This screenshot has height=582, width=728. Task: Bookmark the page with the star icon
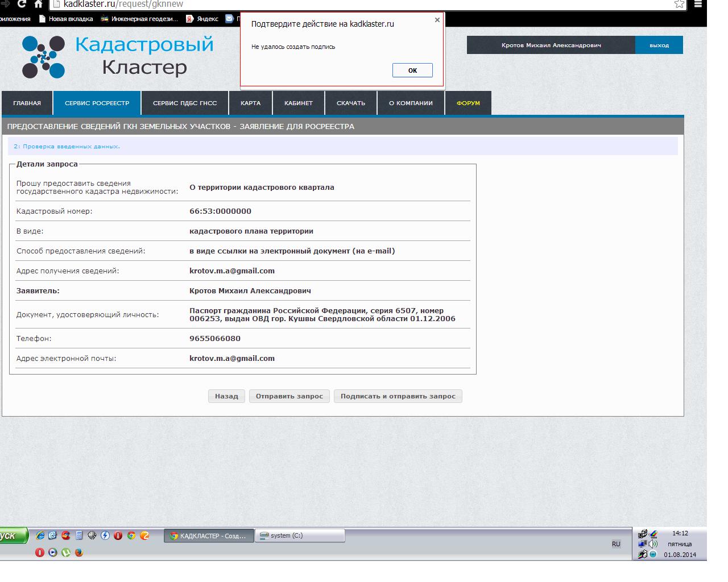(x=679, y=4)
